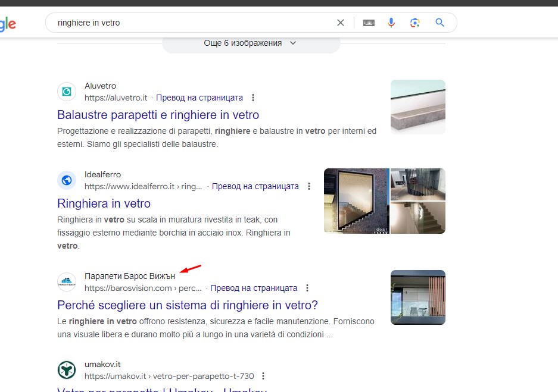
Task: Expand the 'Още 6 изображения' images section
Action: [250, 43]
